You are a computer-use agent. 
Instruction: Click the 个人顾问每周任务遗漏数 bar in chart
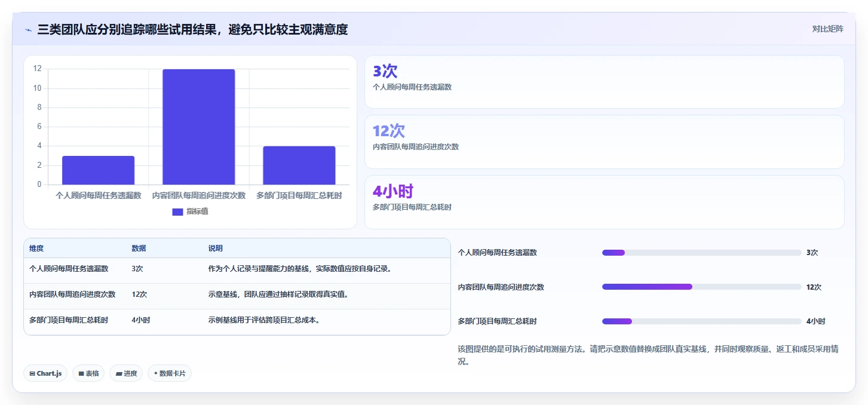tap(98, 170)
